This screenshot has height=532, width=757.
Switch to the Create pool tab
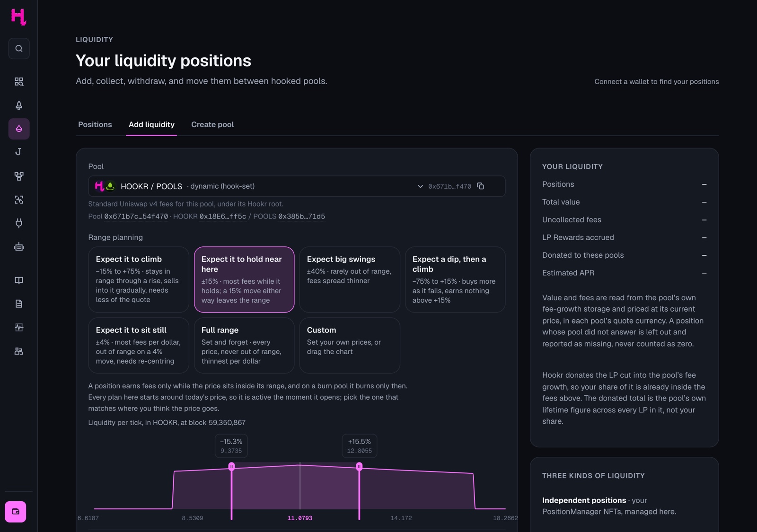pos(212,124)
